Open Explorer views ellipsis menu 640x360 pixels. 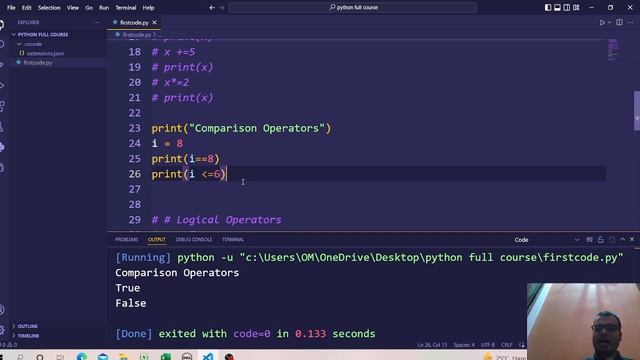tap(97, 22)
